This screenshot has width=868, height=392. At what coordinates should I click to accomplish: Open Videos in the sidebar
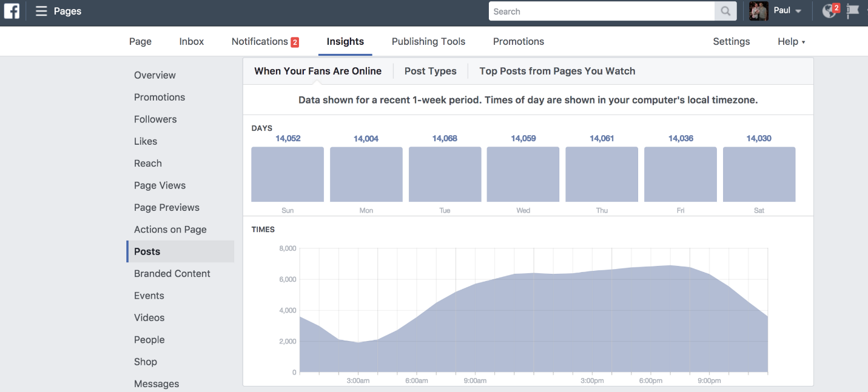(x=149, y=317)
